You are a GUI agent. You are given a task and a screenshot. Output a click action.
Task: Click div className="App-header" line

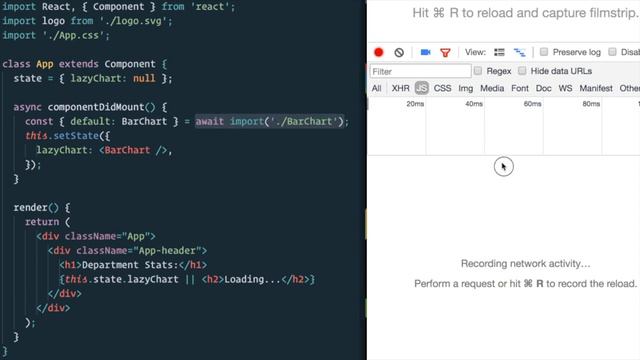click(127, 251)
